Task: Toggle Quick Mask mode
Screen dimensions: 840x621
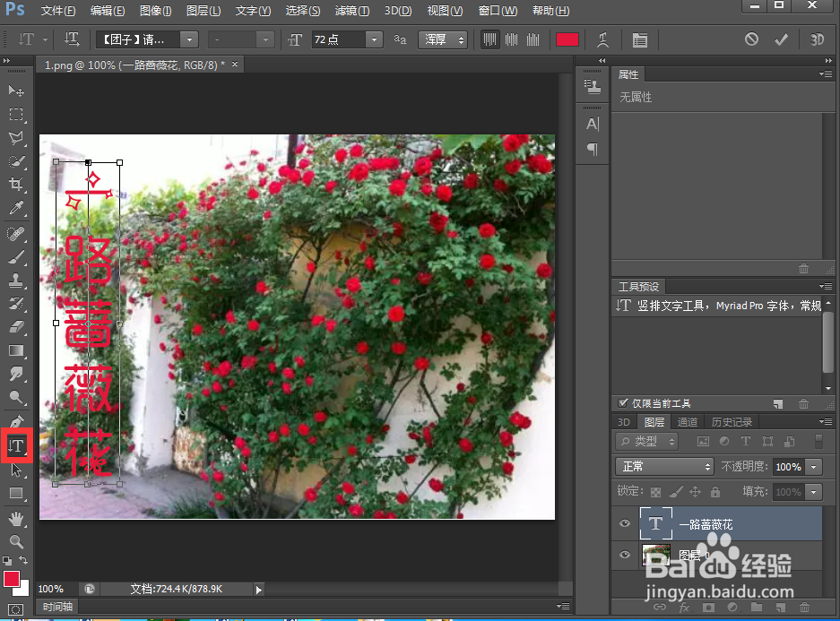Action: pyautogui.click(x=16, y=609)
